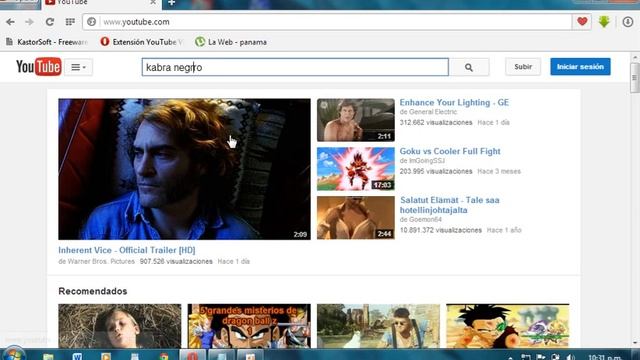Open Enhance Your Lighting - GE title link
This screenshot has height=360, width=640.
(x=454, y=102)
